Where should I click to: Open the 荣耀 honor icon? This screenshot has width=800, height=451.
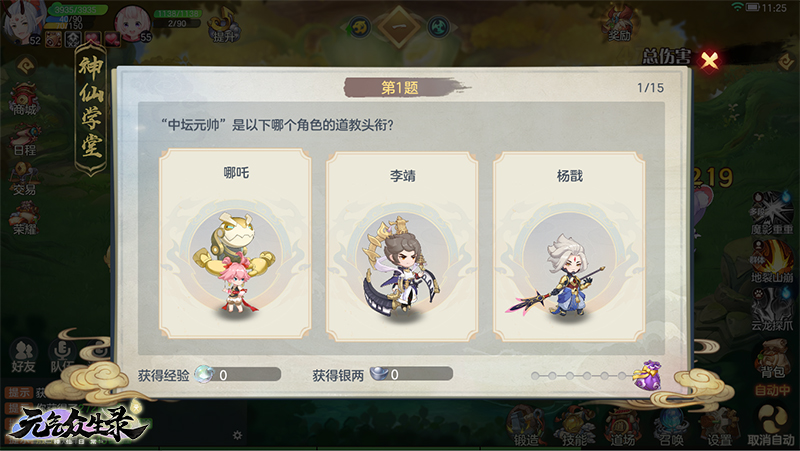24,219
